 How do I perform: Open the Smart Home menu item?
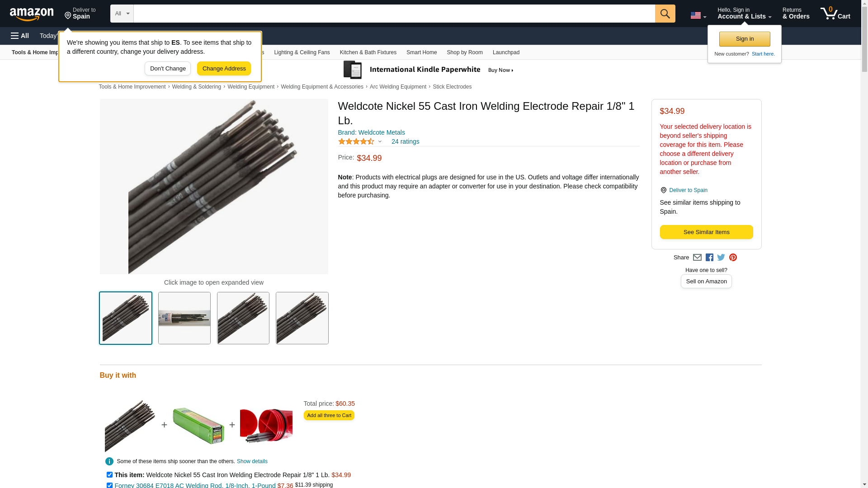421,52
